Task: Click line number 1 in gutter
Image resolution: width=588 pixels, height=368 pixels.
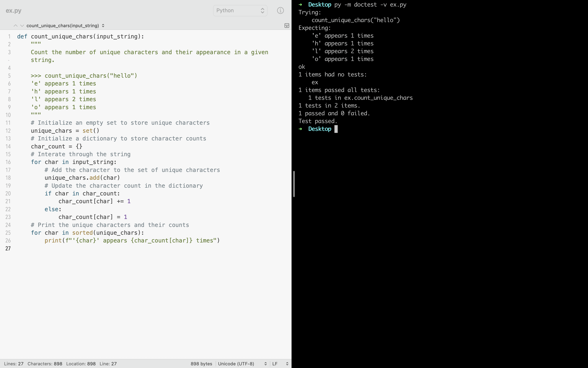Action: click(9, 37)
